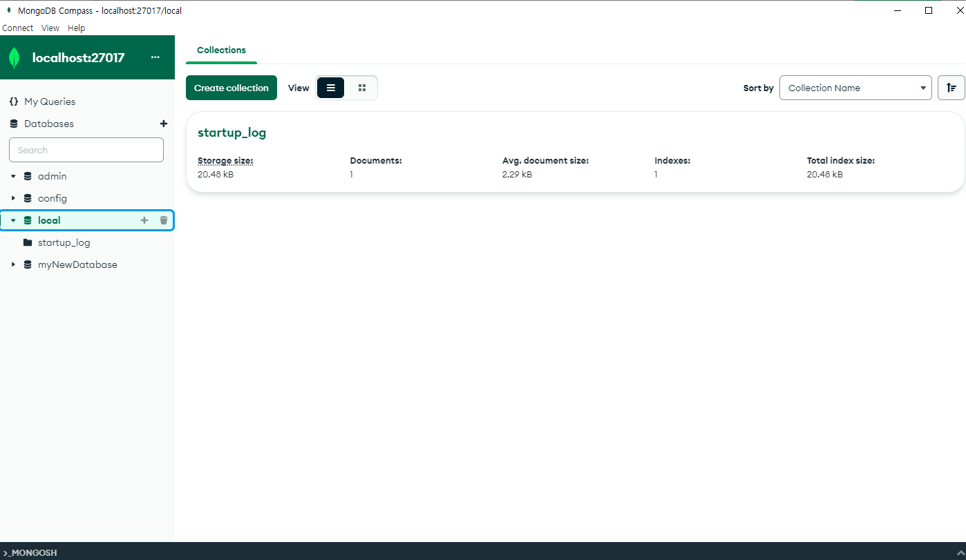Expand the myNewDatabase tree
This screenshot has height=560, width=966.
[13, 264]
